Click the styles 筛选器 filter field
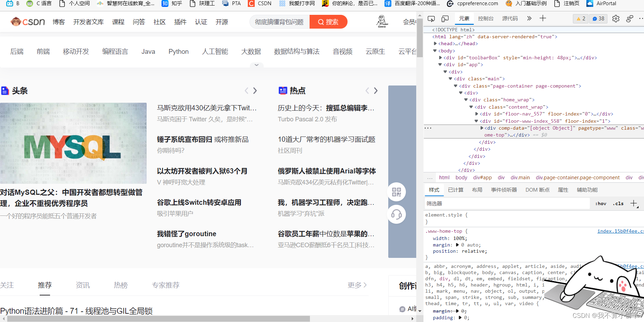Viewport: 644px width, 322px height. (x=507, y=204)
